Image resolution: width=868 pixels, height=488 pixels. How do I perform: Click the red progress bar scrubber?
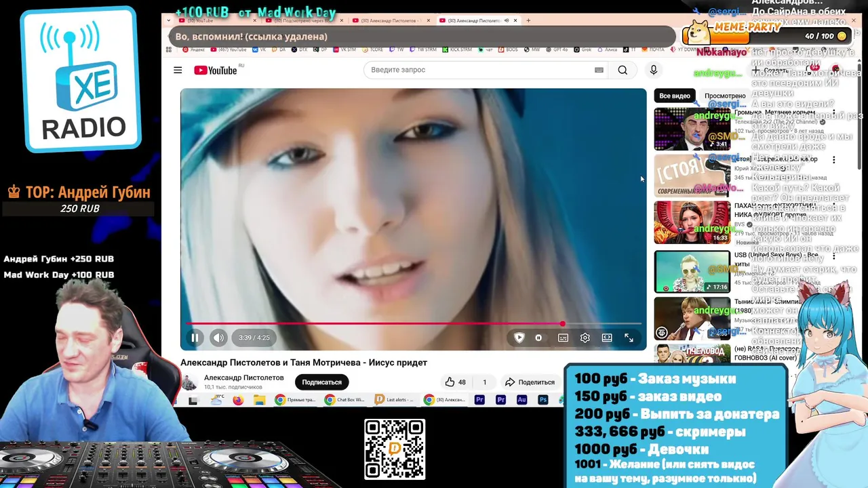coord(562,324)
